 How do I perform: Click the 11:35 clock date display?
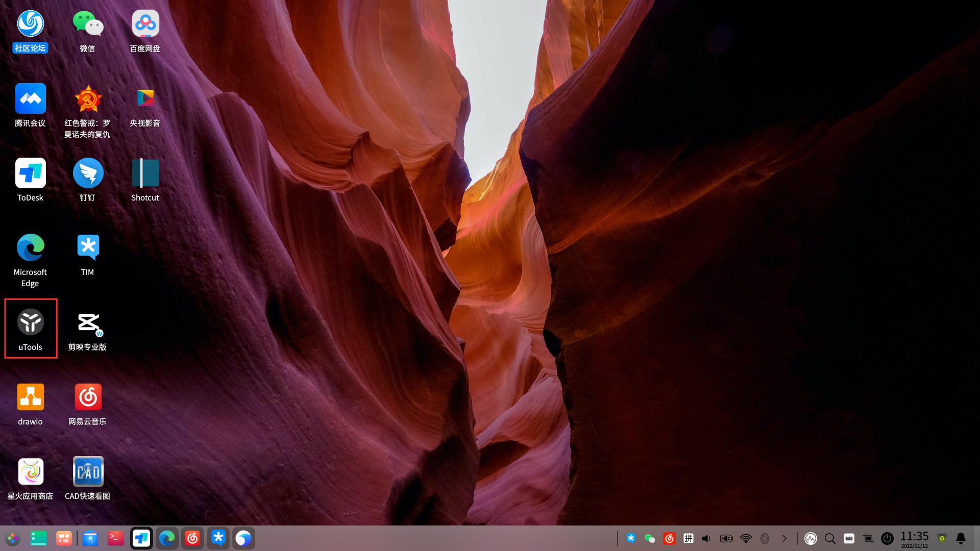[914, 539]
